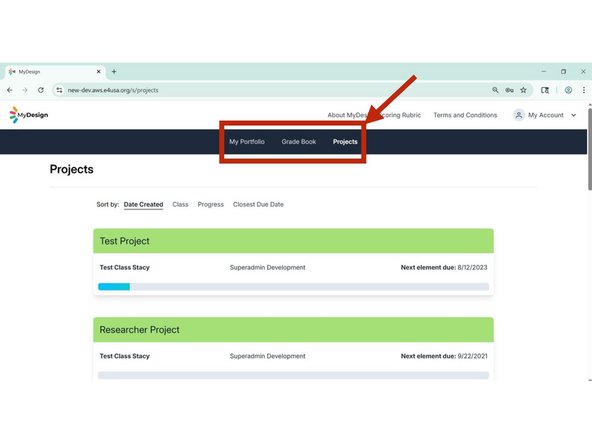Image resolution: width=592 pixels, height=444 pixels.
Task: Click 'Next element due: 9/22/2021' text
Action: [x=444, y=356]
